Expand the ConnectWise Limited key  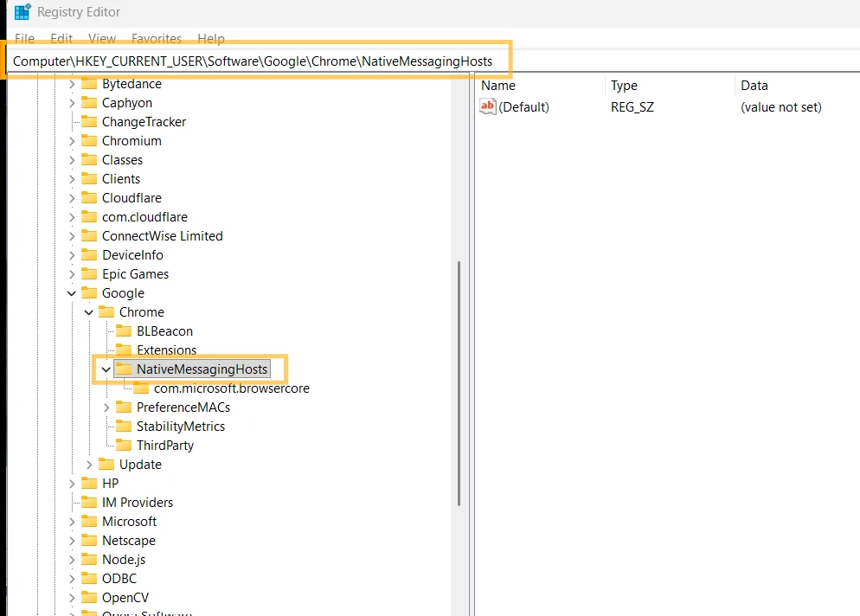point(72,236)
